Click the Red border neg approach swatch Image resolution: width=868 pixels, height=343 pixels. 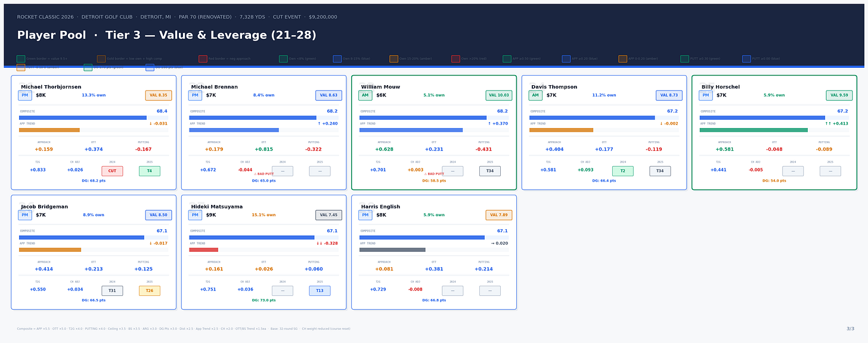(203, 59)
